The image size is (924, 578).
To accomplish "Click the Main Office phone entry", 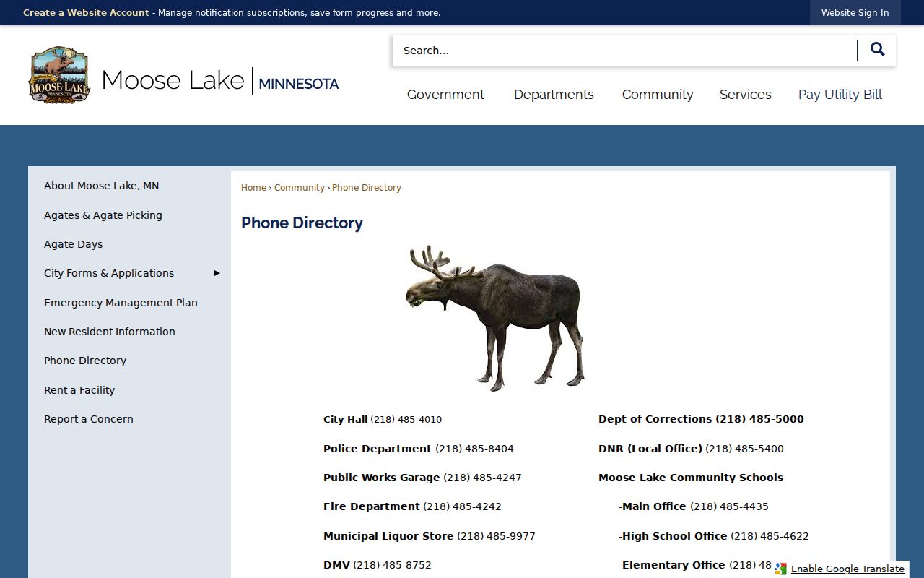I will [x=694, y=506].
